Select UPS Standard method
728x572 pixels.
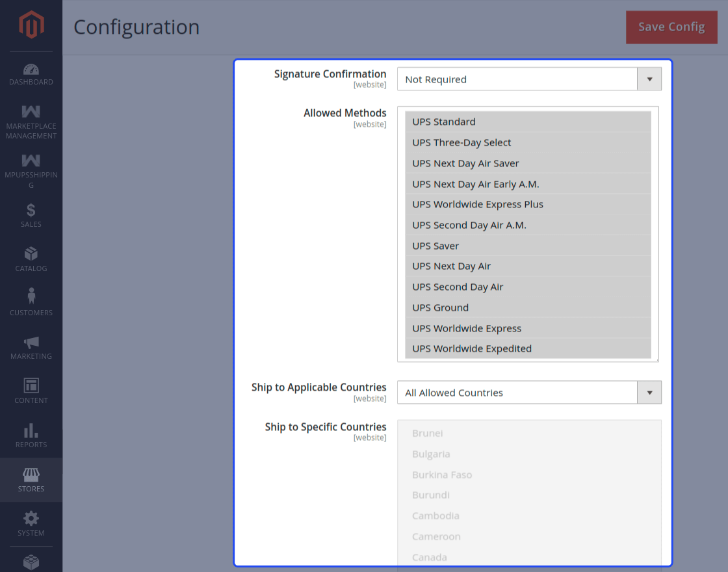pyautogui.click(x=528, y=122)
